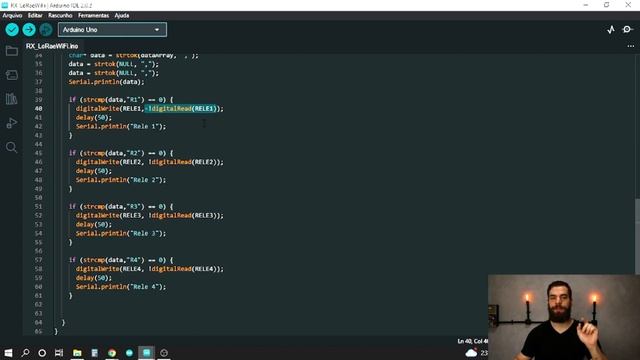Open the Windows Start menu
The image size is (640, 360).
[x=8, y=353]
